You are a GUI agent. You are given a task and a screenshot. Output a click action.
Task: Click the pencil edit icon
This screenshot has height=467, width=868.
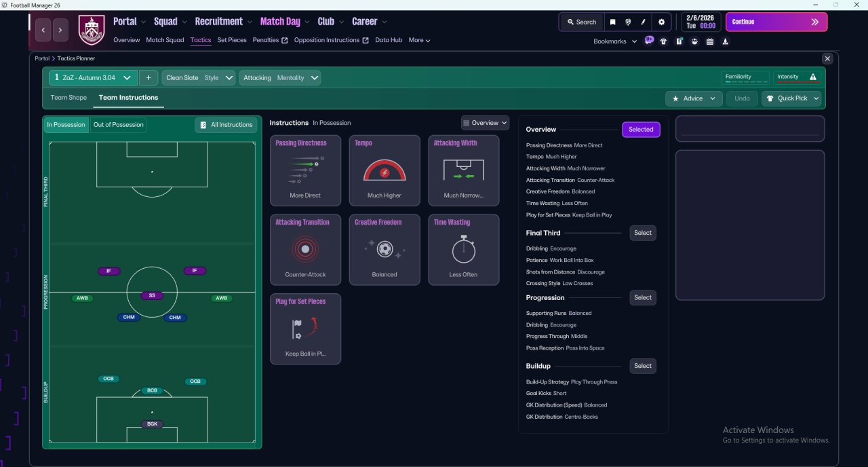point(644,22)
